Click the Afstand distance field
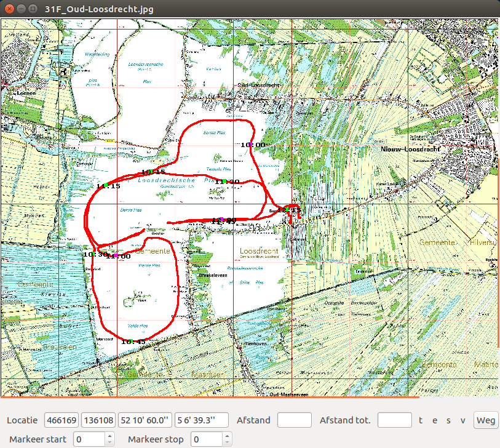 [x=295, y=420]
